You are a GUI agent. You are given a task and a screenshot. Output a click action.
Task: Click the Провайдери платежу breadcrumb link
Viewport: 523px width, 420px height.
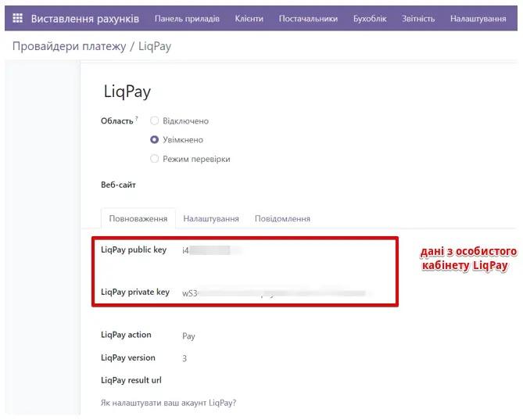[69, 46]
